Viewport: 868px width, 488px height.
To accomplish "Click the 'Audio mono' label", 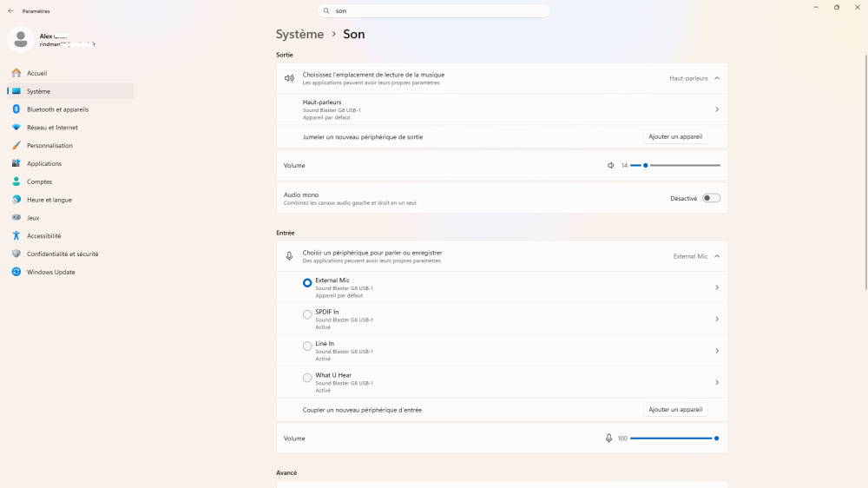I will click(301, 195).
